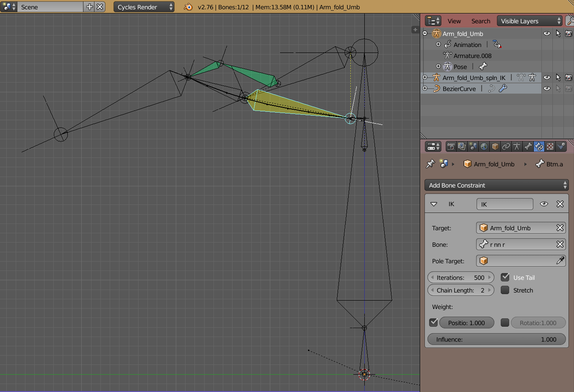Toggle selectability arrow for Arm_fold_Umb_spln_IK
Viewport: 574px width, 392px height.
pyautogui.click(x=558, y=77)
